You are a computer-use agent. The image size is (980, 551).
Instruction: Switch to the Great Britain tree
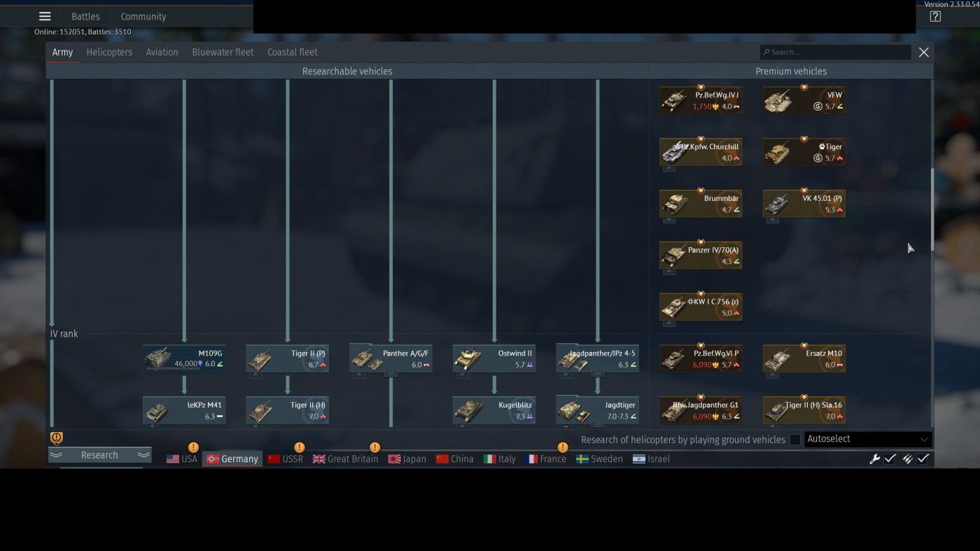(345, 459)
